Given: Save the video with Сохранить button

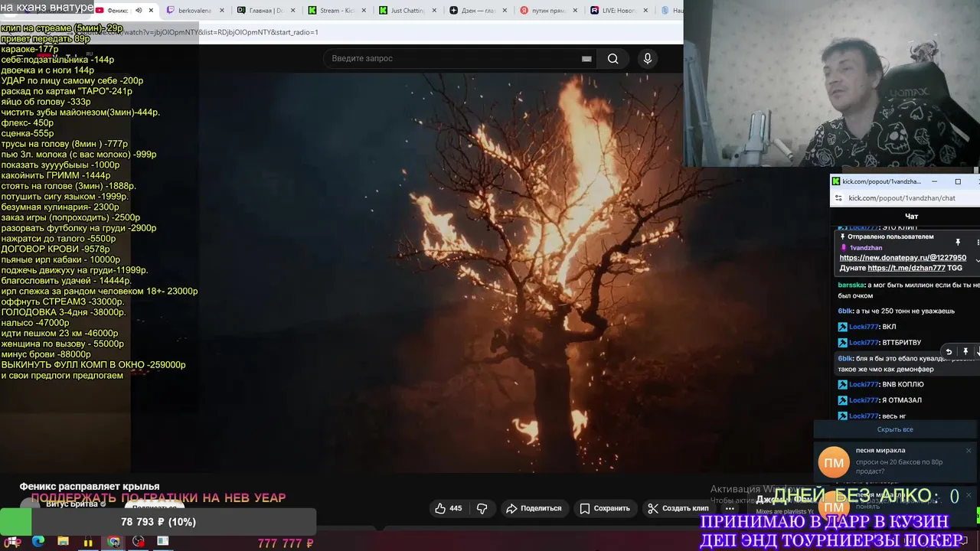Looking at the screenshot, I should (604, 508).
